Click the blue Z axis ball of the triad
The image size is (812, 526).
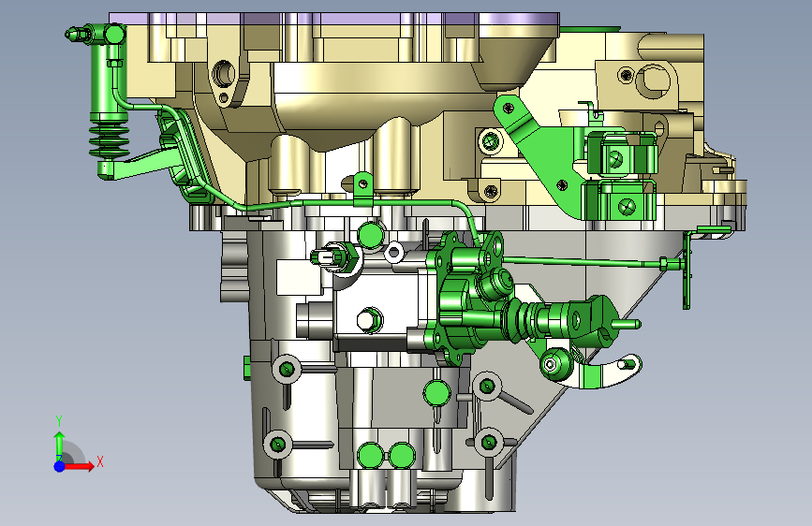[60, 466]
